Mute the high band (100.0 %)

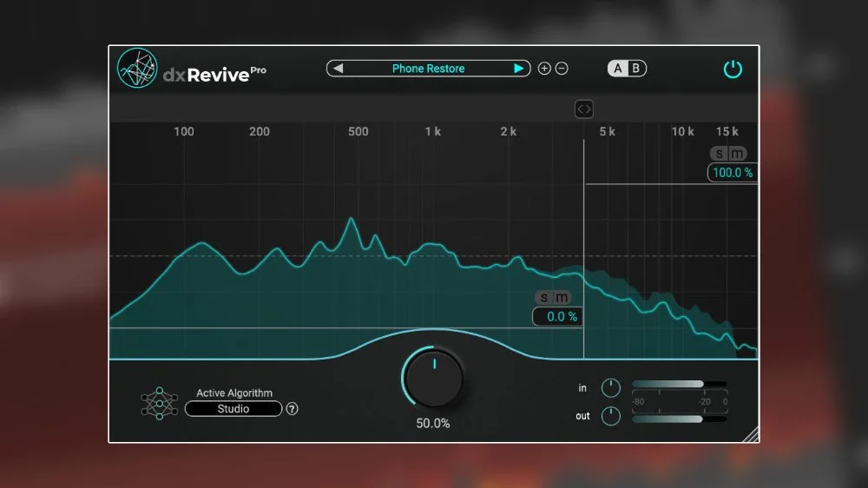pyautogui.click(x=737, y=154)
